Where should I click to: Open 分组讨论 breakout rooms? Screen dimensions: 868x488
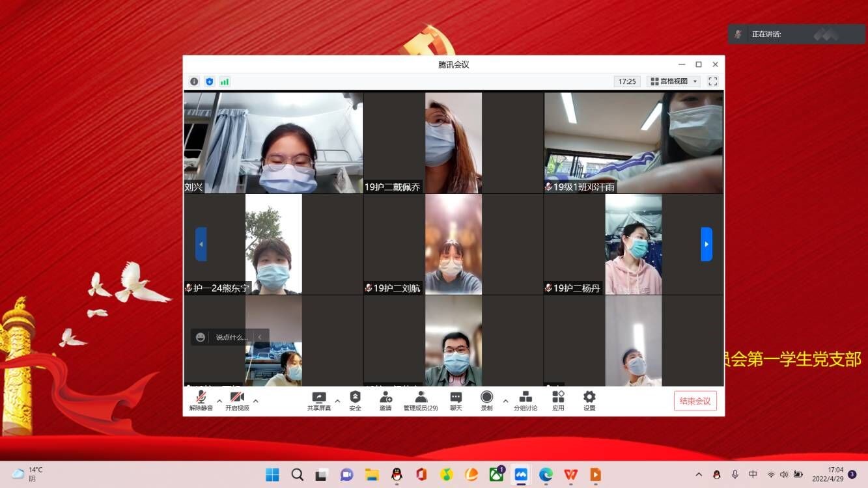point(525,400)
